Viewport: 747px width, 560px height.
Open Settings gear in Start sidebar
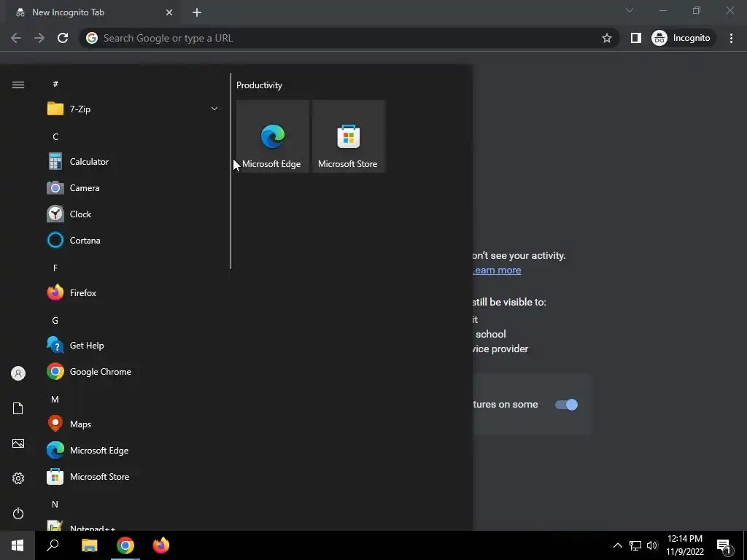(x=18, y=478)
